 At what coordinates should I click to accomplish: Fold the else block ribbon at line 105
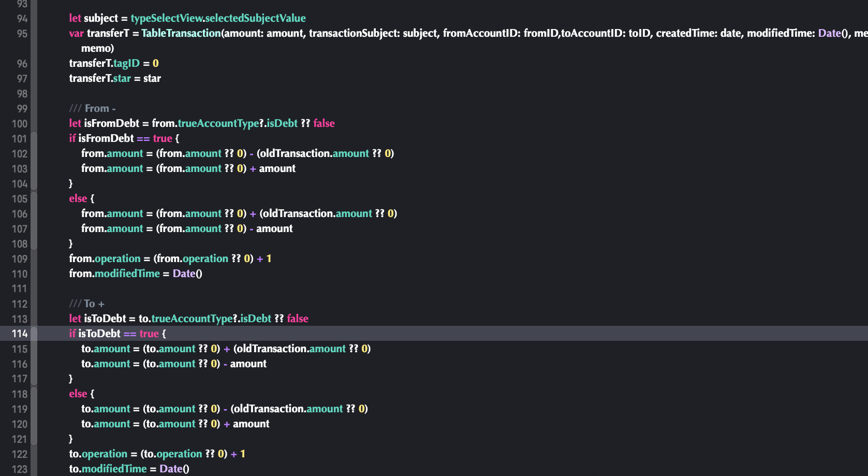(x=34, y=221)
